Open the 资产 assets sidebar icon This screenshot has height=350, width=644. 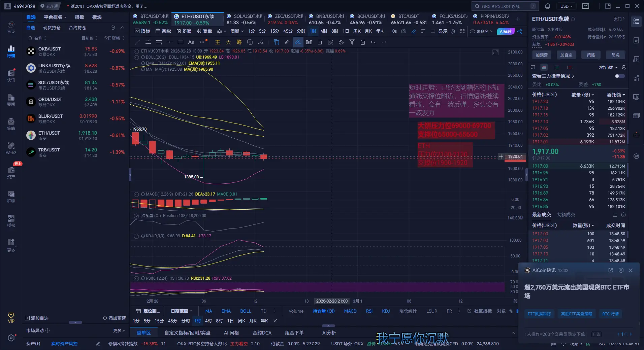[x=11, y=172]
